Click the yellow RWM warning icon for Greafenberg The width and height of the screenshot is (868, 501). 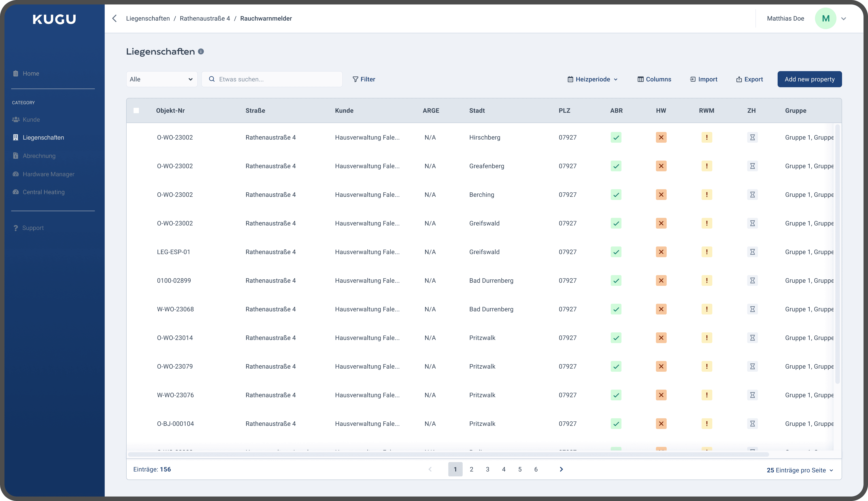click(706, 166)
